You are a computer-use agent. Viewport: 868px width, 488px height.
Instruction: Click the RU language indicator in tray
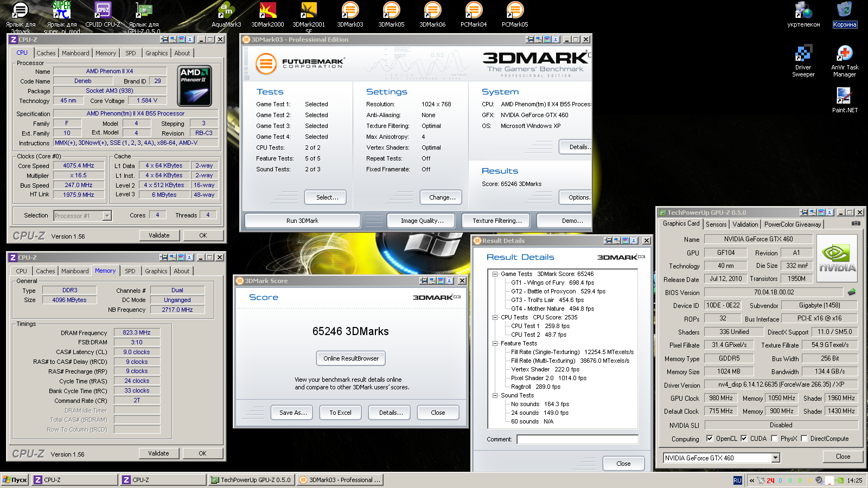737,480
